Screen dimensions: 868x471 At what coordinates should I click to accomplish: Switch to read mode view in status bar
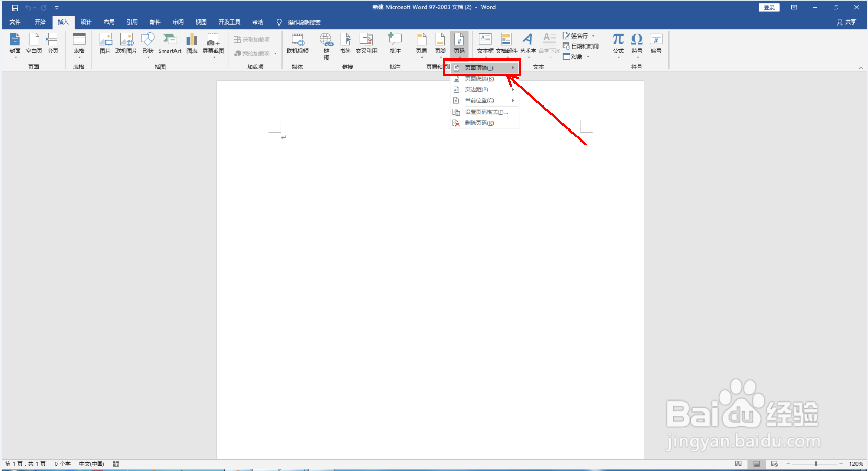point(738,464)
